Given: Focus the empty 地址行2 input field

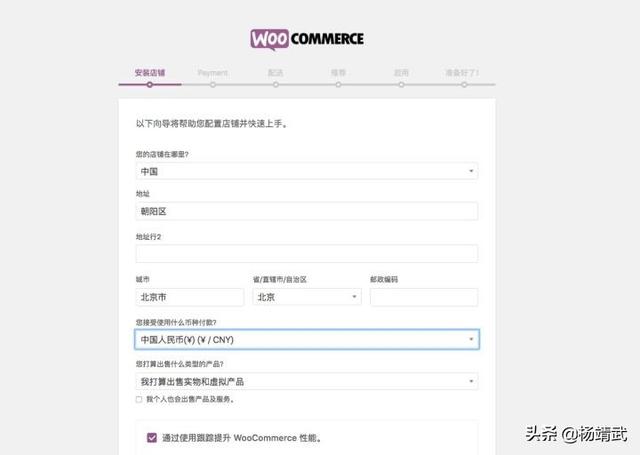Looking at the screenshot, I should [307, 253].
